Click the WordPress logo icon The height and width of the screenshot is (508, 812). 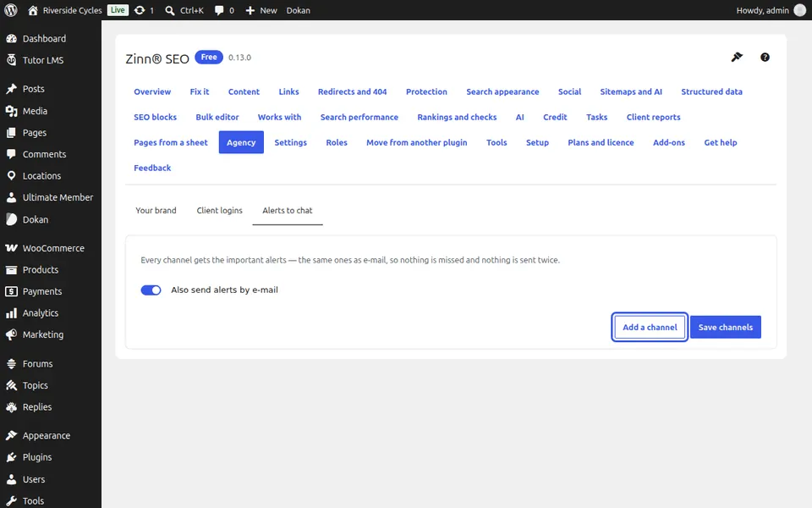(x=11, y=10)
